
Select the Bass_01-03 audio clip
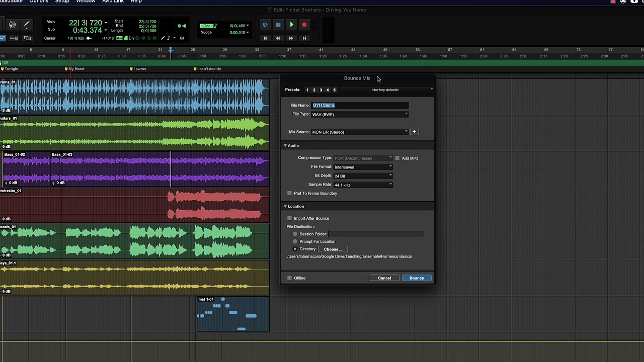point(159,169)
